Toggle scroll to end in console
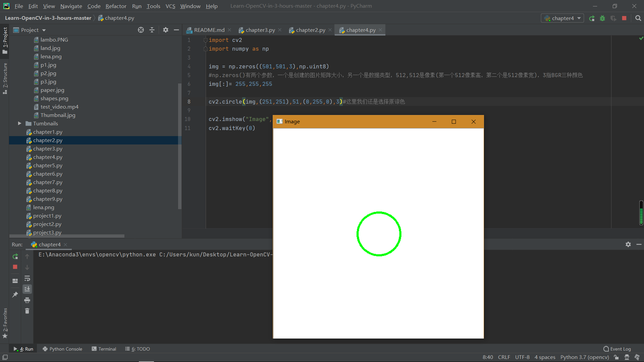644x362 pixels. point(27,289)
